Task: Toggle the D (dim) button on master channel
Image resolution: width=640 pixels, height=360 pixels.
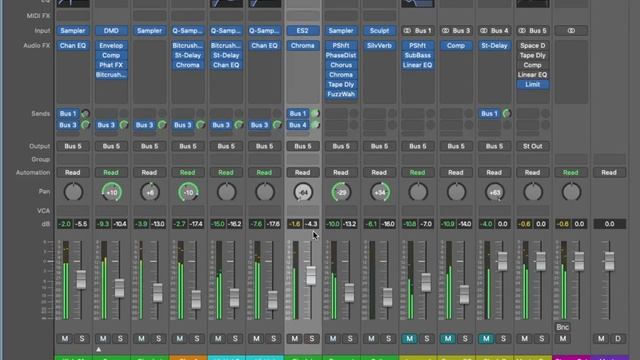Action: (x=618, y=338)
